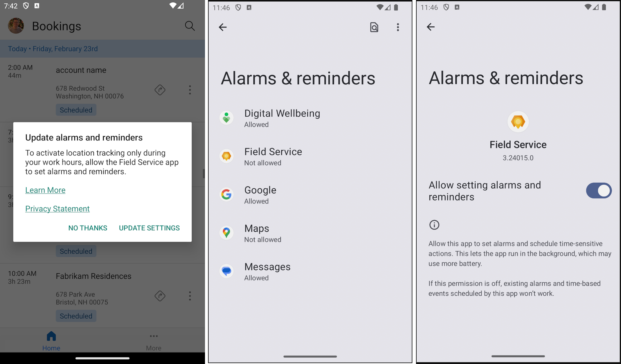Tap the Digital Wellbeing app icon
Screen dimensions: 621x364
tap(227, 117)
